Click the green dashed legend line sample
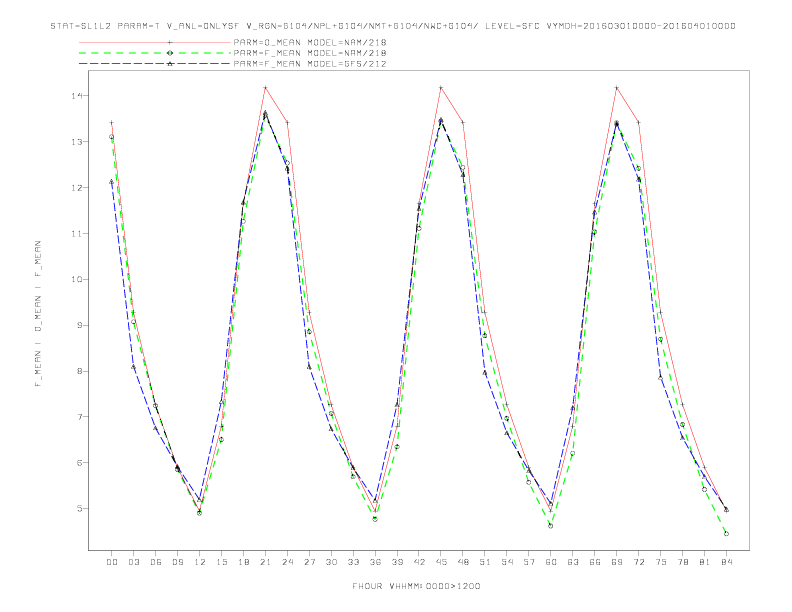This screenshot has height=612, width=792. [x=155, y=53]
